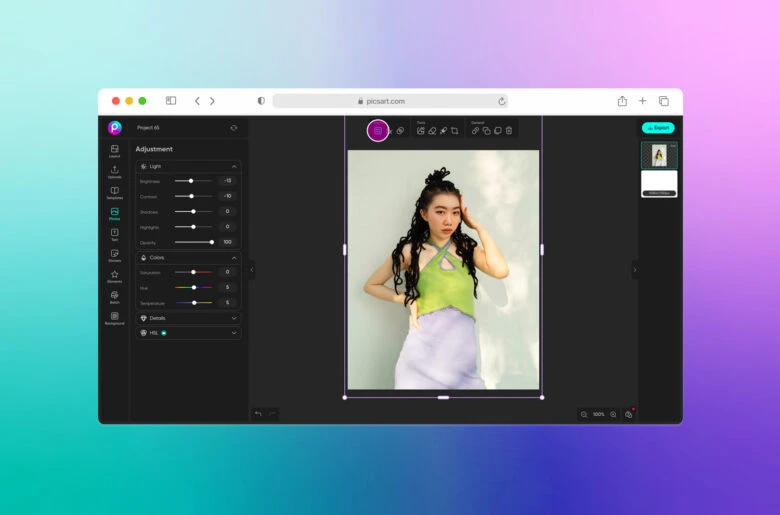780x515 pixels.
Task: Click the Brightness slider handle
Action: [191, 181]
